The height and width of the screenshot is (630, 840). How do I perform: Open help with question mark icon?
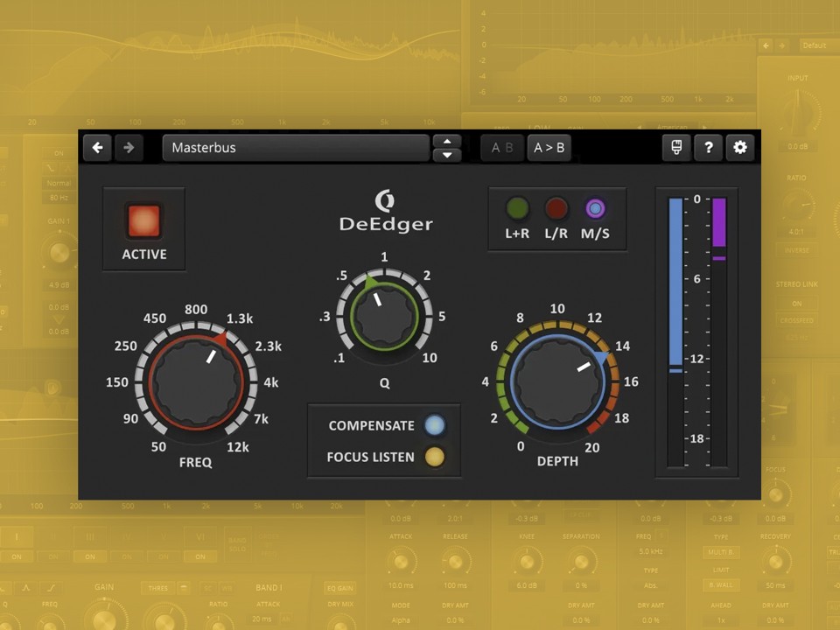[x=708, y=147]
